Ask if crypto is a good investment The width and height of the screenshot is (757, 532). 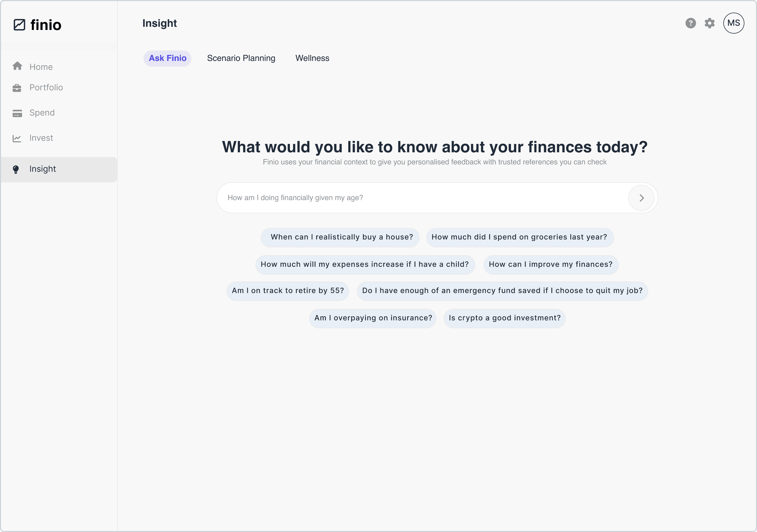pos(504,317)
